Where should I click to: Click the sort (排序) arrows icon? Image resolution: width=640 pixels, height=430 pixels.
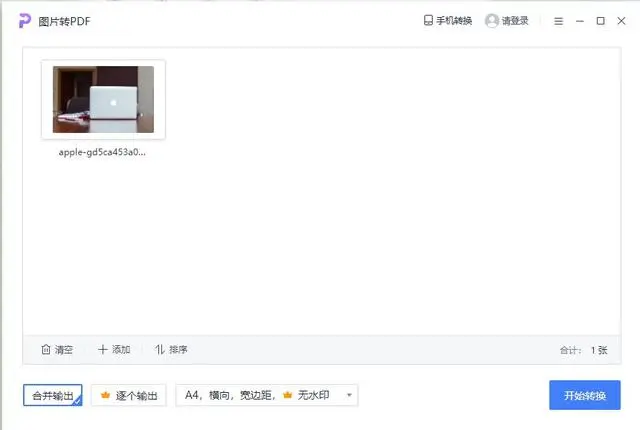[160, 349]
